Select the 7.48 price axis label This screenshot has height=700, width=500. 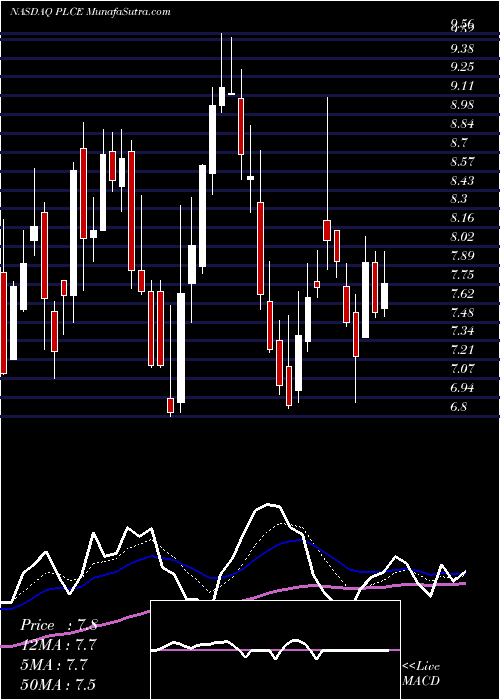tap(462, 312)
